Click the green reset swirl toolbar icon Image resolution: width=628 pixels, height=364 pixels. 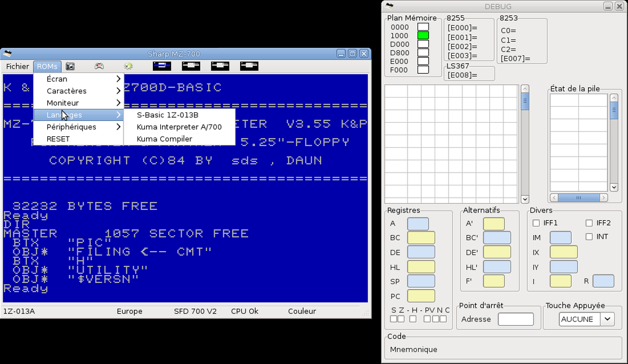[x=128, y=66]
